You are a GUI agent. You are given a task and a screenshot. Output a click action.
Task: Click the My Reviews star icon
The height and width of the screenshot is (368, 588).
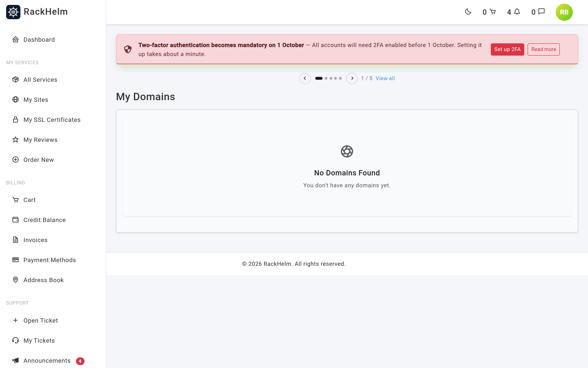16,140
